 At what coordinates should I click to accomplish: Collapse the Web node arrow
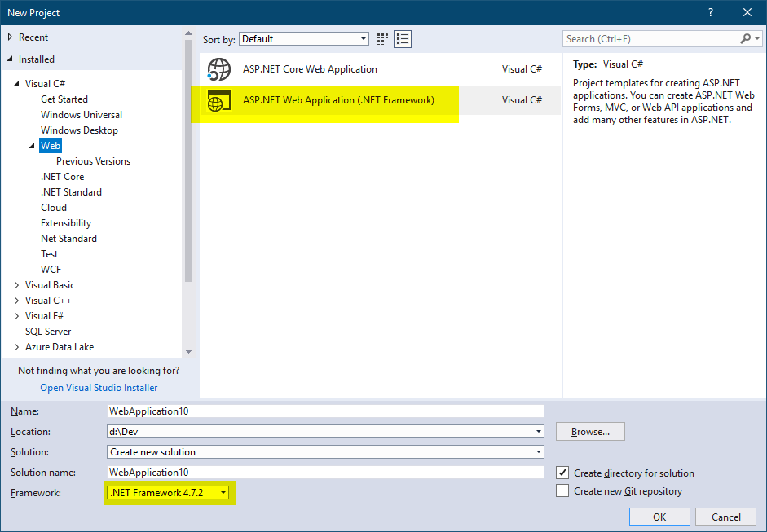tap(32, 146)
